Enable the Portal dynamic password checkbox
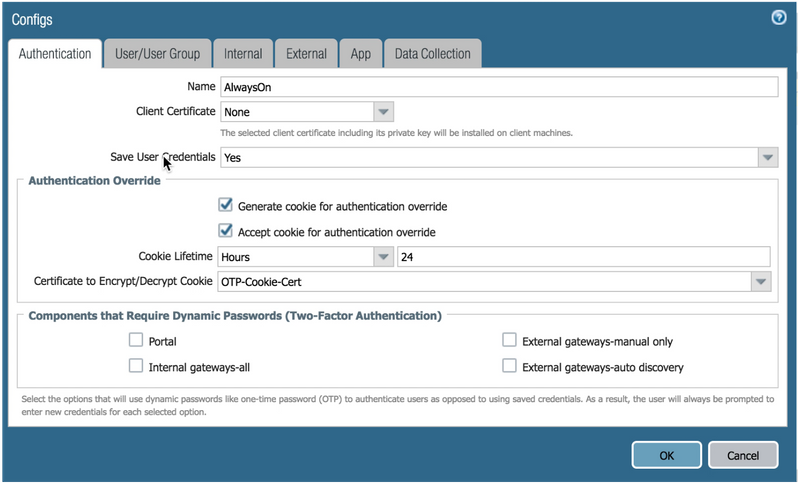Image resolution: width=799 pixels, height=484 pixels. click(x=137, y=341)
